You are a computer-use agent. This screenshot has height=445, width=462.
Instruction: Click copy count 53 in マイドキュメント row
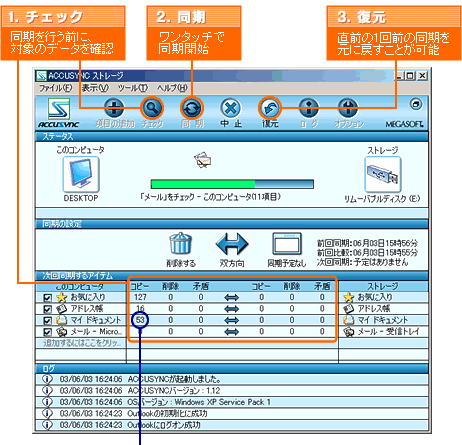[x=140, y=320]
